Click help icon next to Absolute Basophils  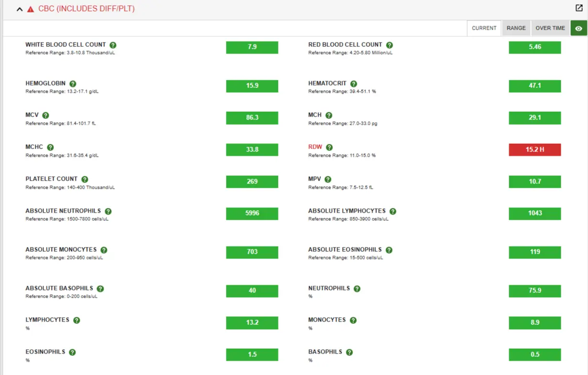click(100, 289)
